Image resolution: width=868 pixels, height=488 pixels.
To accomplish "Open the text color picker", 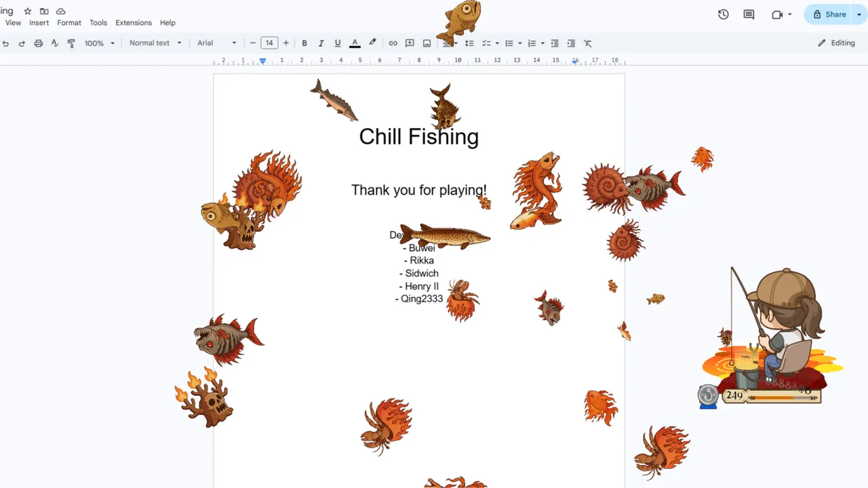I will point(355,43).
